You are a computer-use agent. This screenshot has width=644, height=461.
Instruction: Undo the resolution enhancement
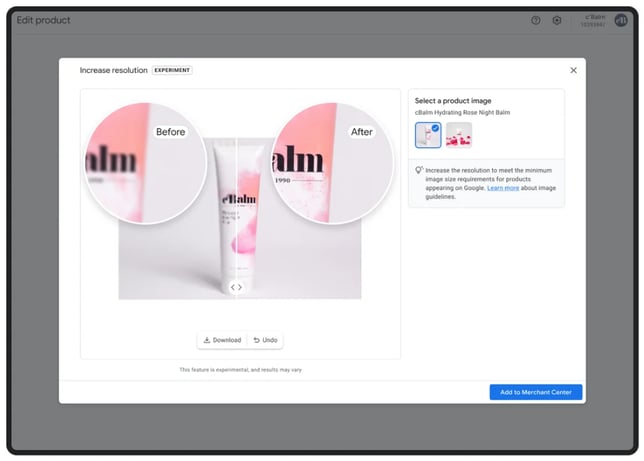[265, 340]
